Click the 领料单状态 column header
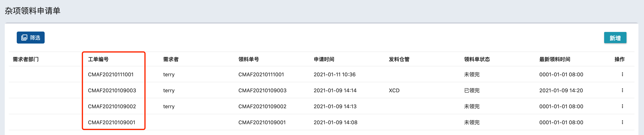This screenshot has width=644, height=135. pyautogui.click(x=477, y=59)
